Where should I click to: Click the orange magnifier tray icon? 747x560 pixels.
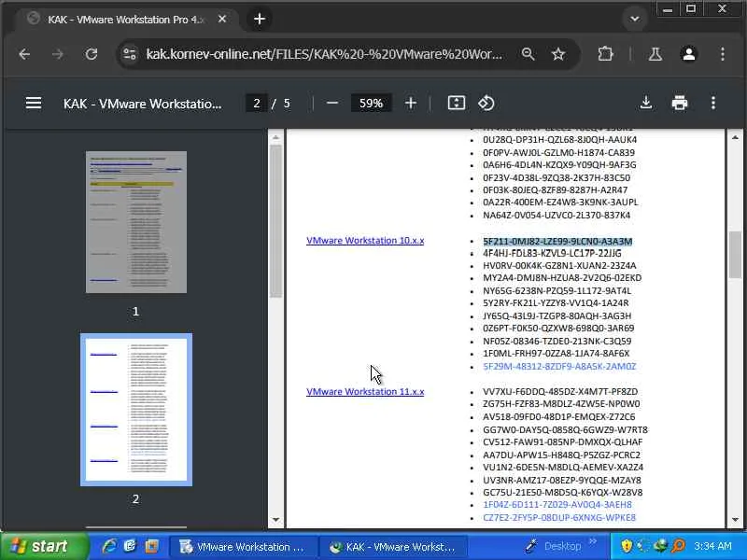coord(678,546)
